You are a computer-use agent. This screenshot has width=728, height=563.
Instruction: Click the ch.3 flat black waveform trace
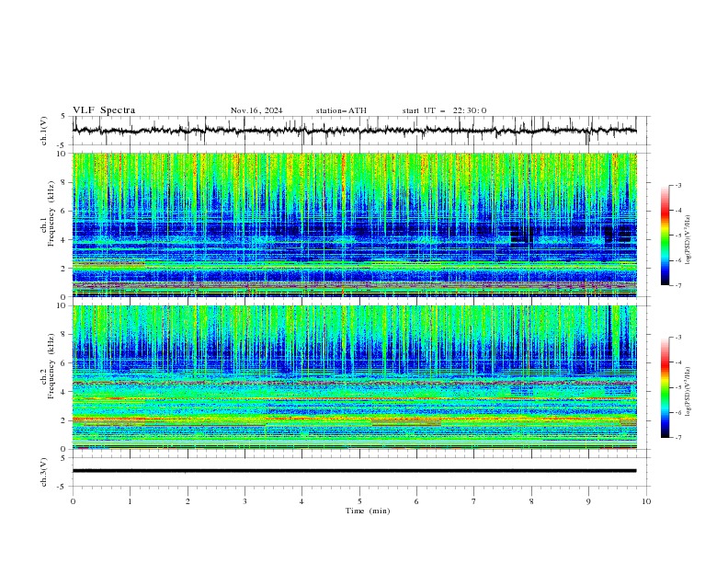[354, 471]
